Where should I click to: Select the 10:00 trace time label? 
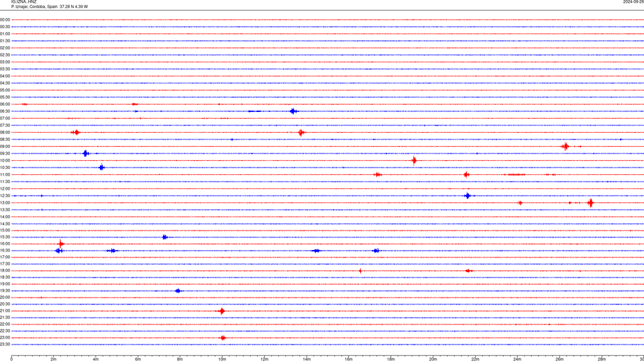[x=5, y=160]
